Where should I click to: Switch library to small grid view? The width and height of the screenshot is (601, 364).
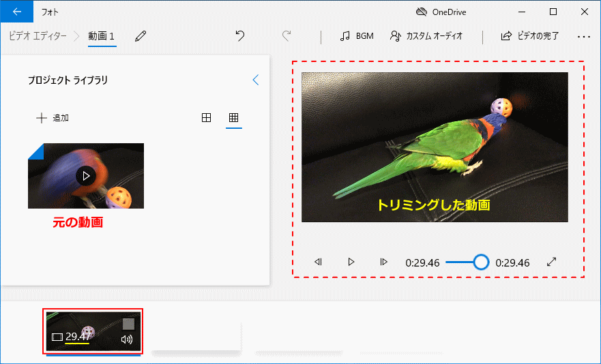[233, 118]
